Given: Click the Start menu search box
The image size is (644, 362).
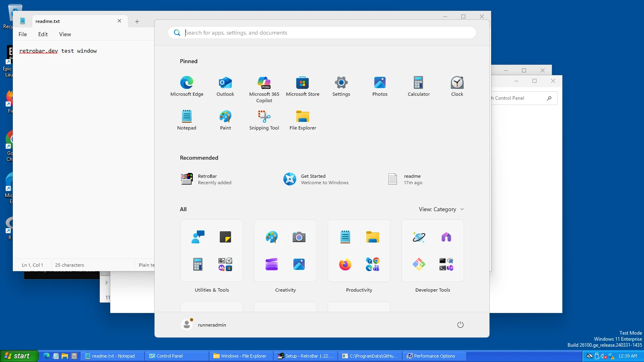Looking at the screenshot, I should [x=322, y=33].
